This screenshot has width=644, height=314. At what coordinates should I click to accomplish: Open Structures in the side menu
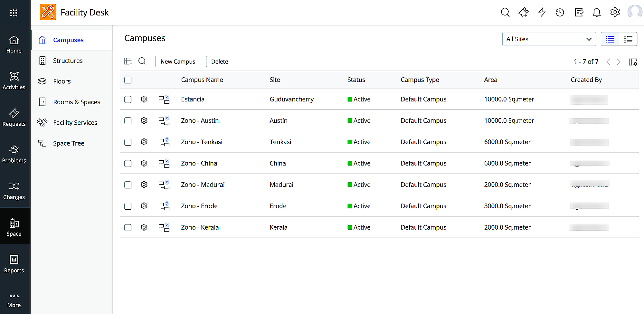point(68,61)
